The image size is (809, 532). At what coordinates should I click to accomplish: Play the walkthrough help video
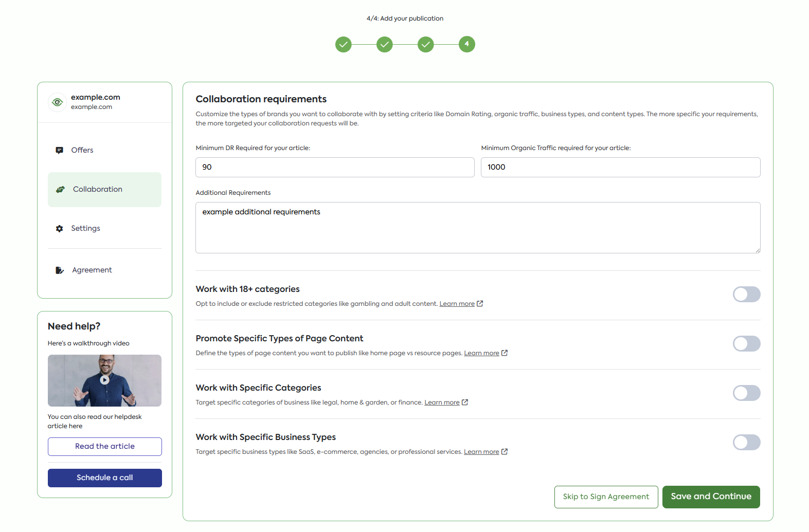point(104,380)
